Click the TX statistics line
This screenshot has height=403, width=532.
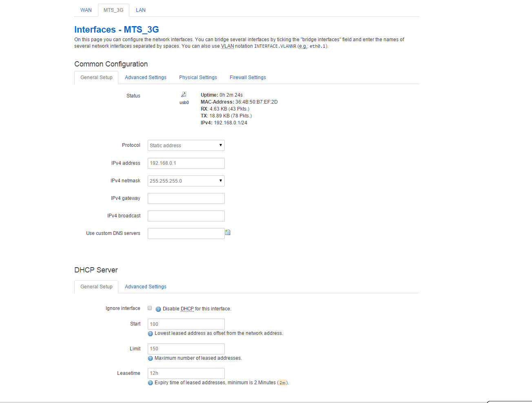(226, 116)
